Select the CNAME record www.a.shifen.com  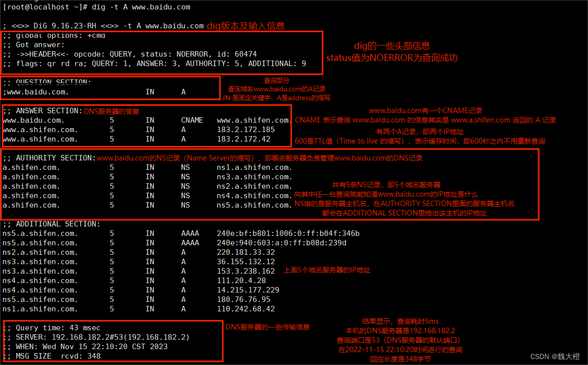tap(253, 120)
